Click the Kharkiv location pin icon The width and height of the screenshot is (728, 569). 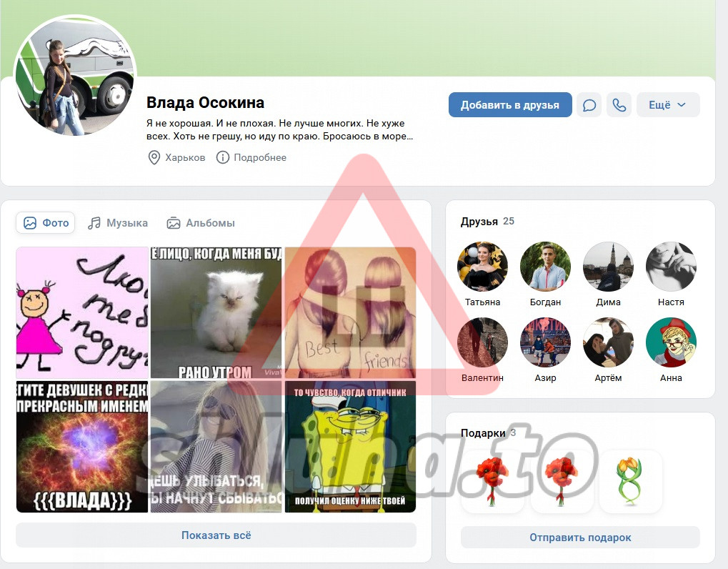pyautogui.click(x=154, y=157)
